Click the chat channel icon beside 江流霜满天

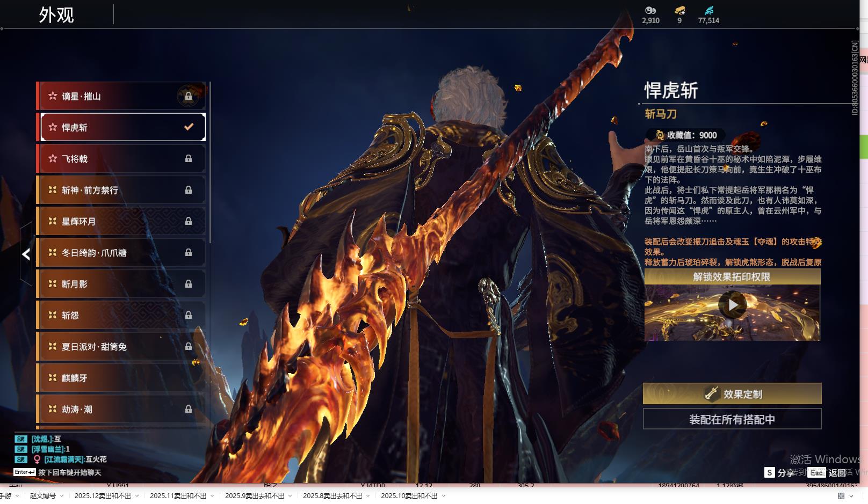click(x=21, y=459)
